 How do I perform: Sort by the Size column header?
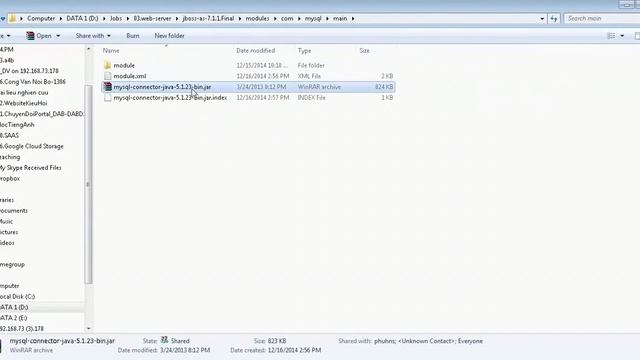(364, 51)
